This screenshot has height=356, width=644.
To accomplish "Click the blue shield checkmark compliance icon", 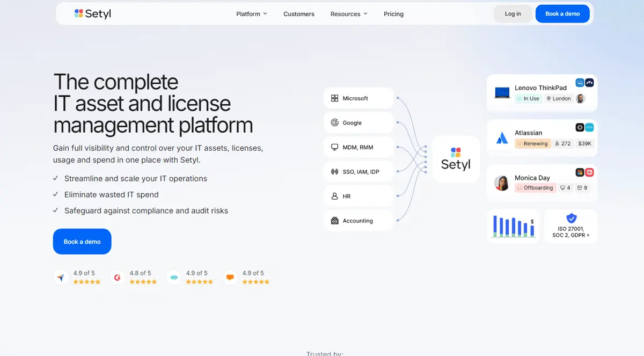I will [x=571, y=218].
